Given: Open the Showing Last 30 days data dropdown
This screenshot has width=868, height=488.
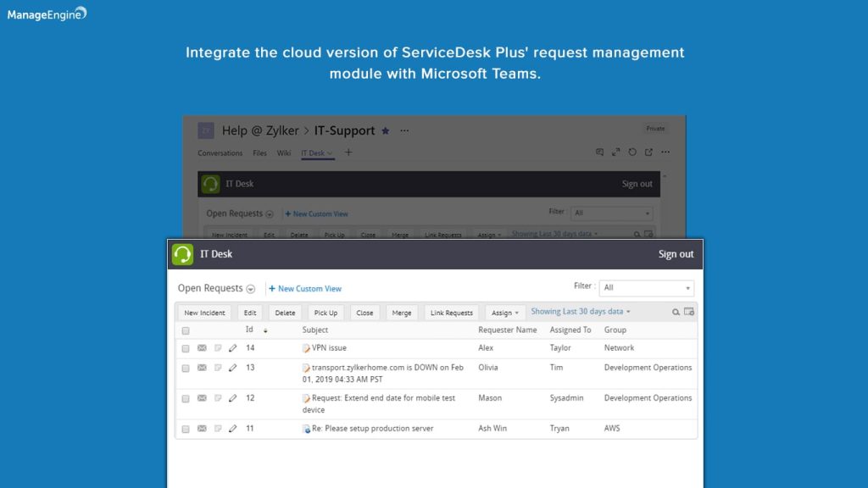Looking at the screenshot, I should [x=581, y=312].
